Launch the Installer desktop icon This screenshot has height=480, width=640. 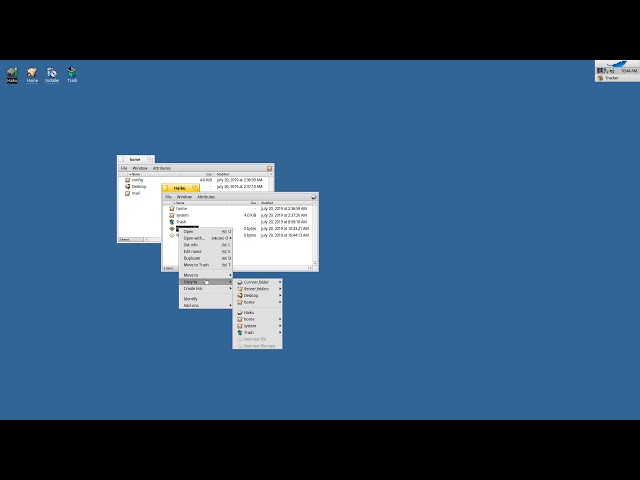click(x=52, y=72)
